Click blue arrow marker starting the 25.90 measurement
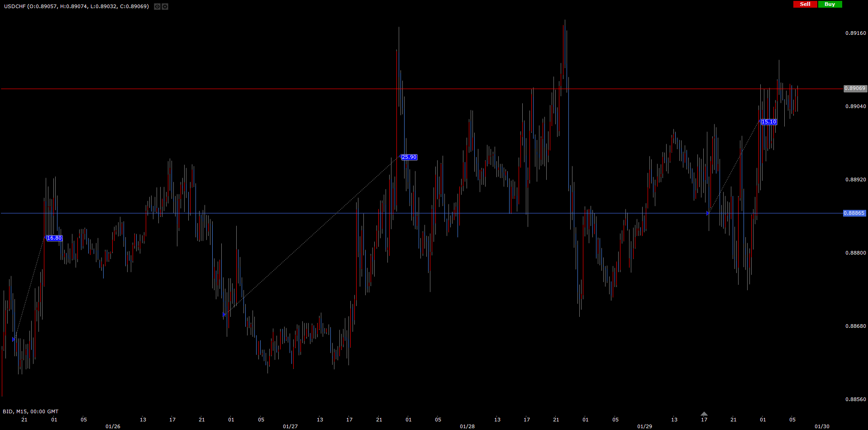868x430 pixels. click(224, 315)
